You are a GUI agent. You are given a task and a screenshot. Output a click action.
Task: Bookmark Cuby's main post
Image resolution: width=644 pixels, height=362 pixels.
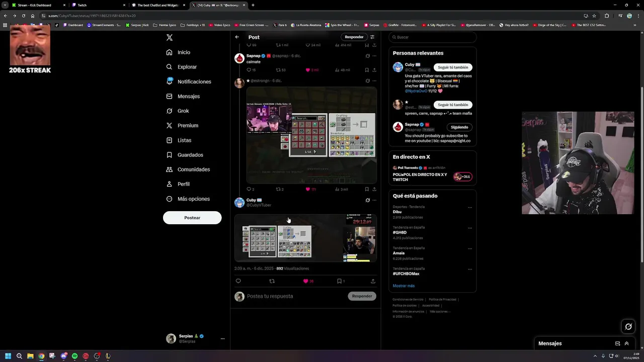[339, 281]
